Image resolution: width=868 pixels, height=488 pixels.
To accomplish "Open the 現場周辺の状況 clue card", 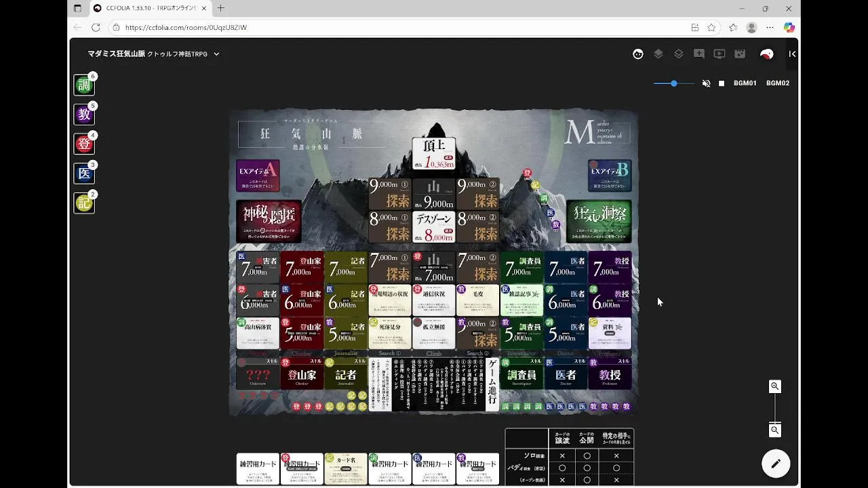I will tap(390, 300).
